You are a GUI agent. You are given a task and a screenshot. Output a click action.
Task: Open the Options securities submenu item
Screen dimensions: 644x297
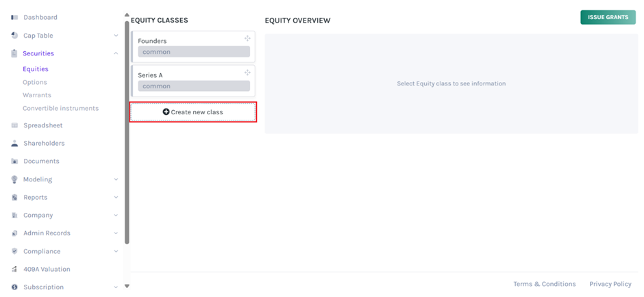pos(35,82)
